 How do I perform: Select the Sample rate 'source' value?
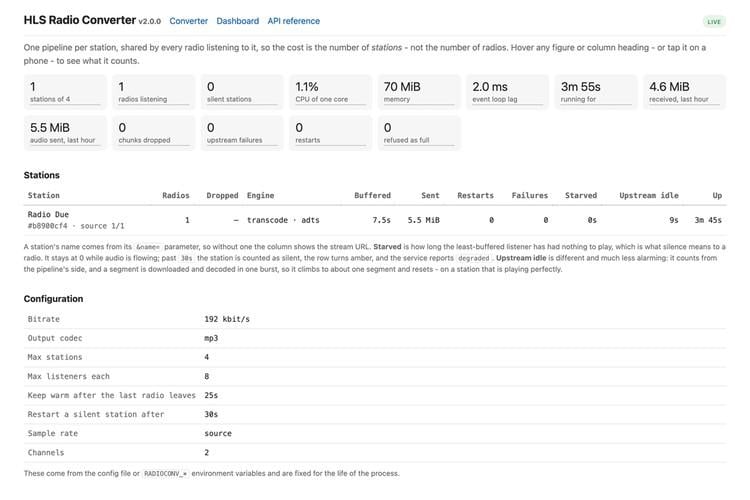(x=218, y=433)
